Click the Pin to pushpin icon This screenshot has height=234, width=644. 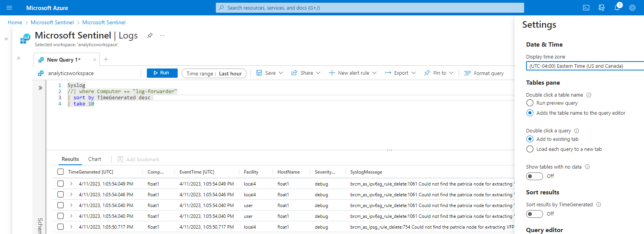pos(427,73)
